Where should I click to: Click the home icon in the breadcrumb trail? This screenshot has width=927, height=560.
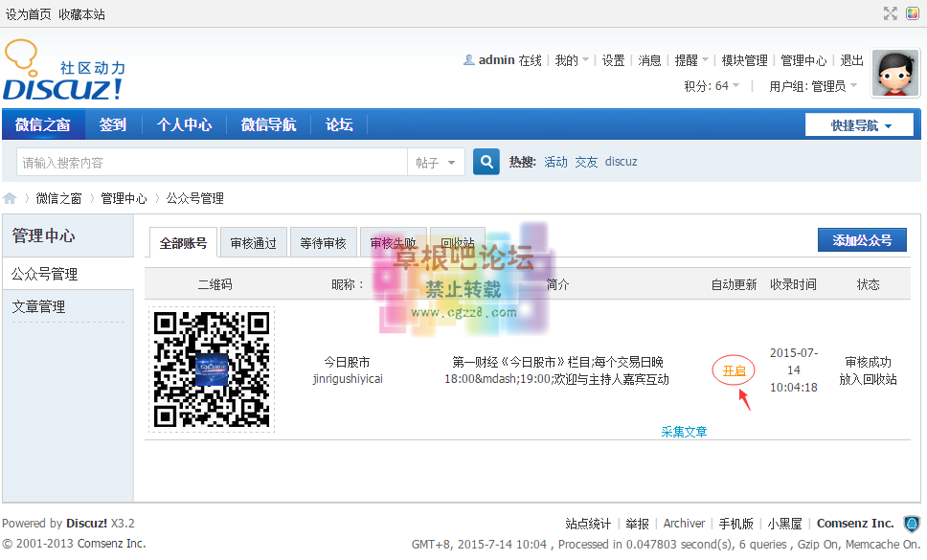pos(10,198)
